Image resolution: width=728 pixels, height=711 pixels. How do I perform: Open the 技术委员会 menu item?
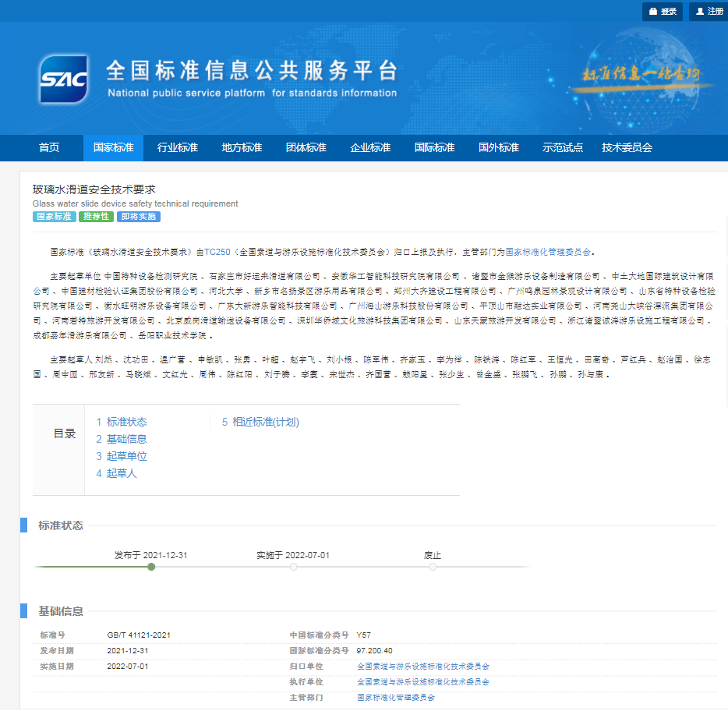click(627, 148)
